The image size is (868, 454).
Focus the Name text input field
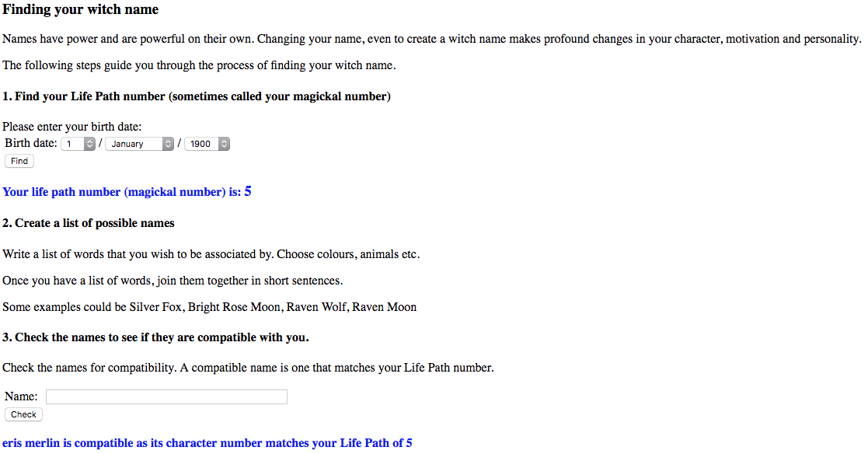166,397
